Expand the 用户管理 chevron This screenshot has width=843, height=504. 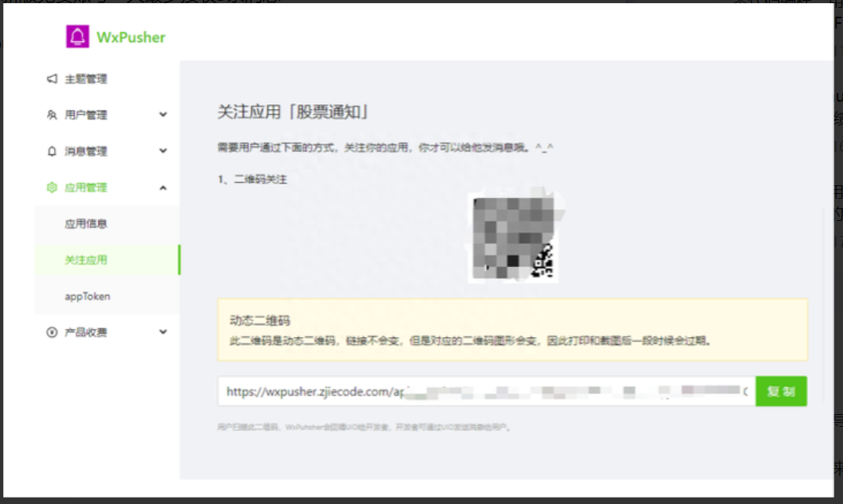[x=163, y=114]
